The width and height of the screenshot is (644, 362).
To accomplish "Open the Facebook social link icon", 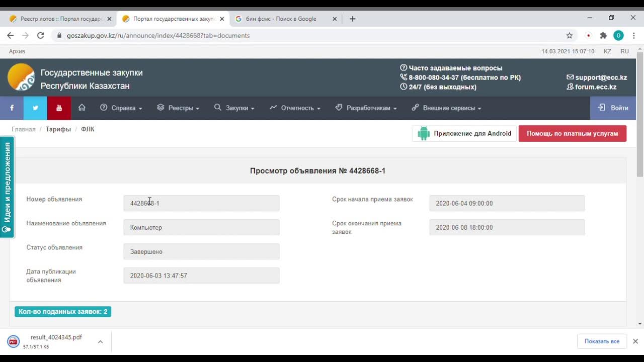I will pos(12,108).
